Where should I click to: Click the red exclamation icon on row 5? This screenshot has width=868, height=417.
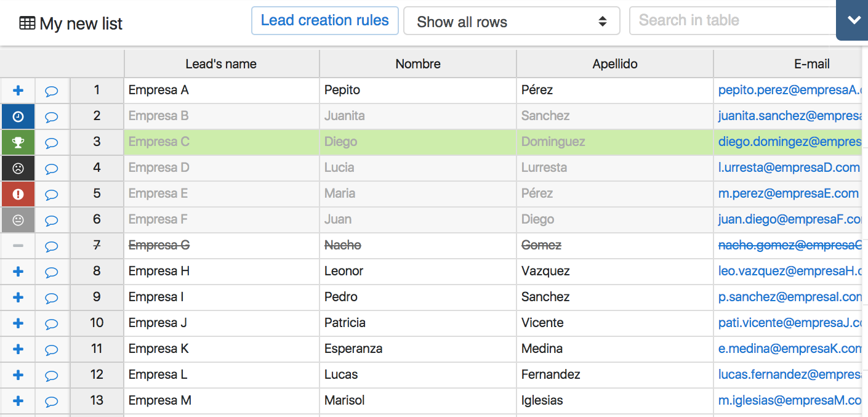coord(18,194)
